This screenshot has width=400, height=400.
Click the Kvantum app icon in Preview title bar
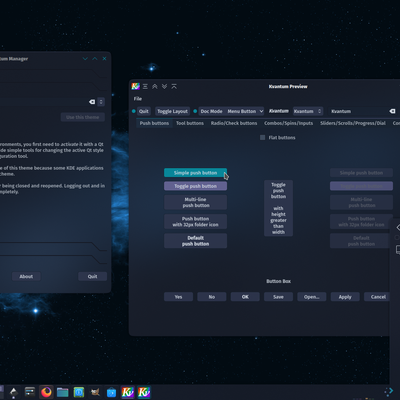(x=135, y=86)
